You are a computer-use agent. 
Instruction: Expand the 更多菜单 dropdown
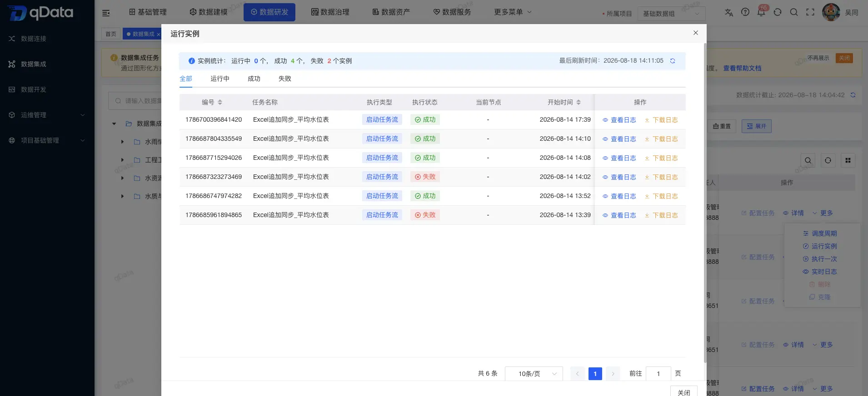[x=513, y=12]
